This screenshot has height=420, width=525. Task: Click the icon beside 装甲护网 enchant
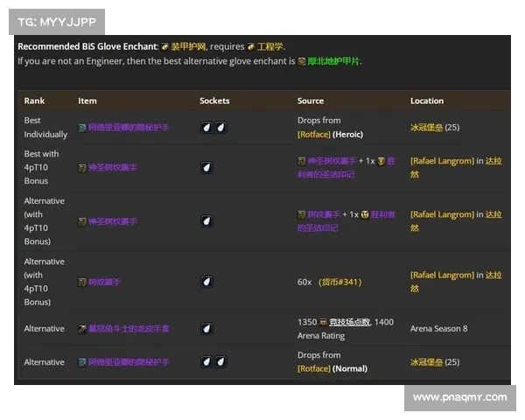164,46
